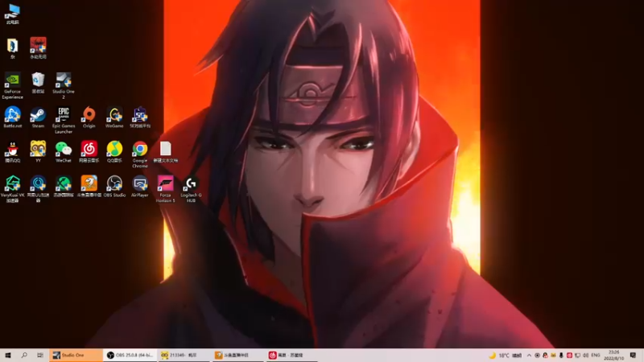Select the Epic Games Launcher shortcut
The height and width of the screenshot is (362, 644).
coord(64,120)
